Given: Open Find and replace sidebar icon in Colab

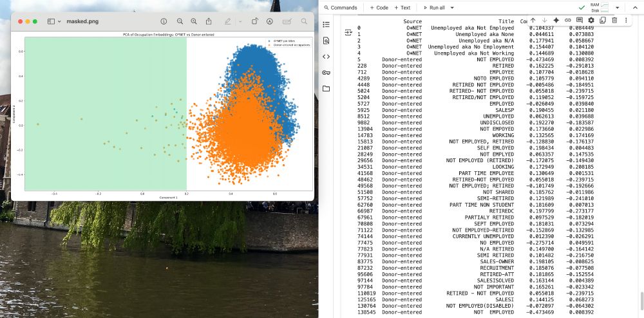Looking at the screenshot, I should 326,41.
